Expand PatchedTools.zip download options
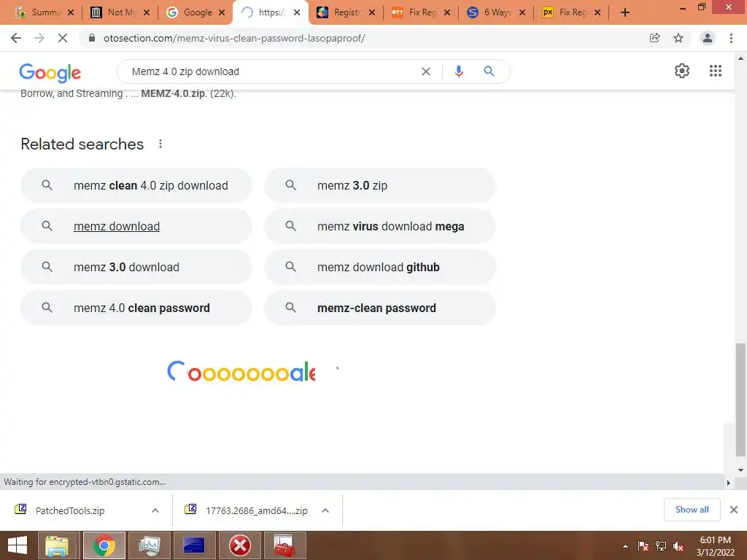This screenshot has width=747, height=560. click(155, 510)
